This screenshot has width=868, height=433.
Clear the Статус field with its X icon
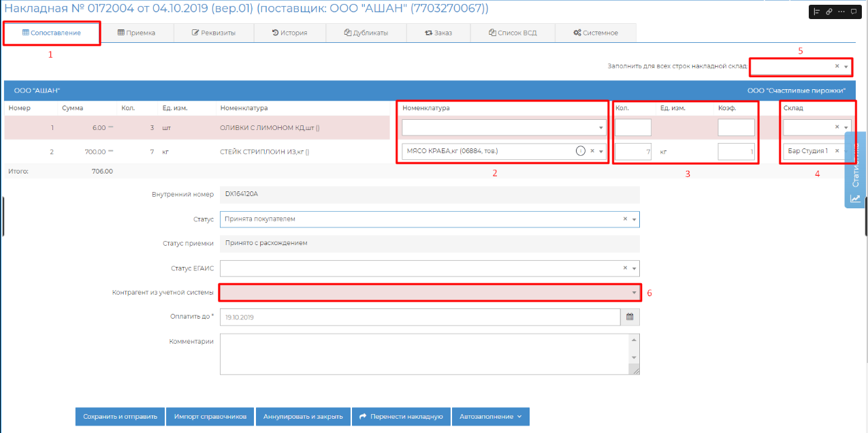[x=625, y=219]
